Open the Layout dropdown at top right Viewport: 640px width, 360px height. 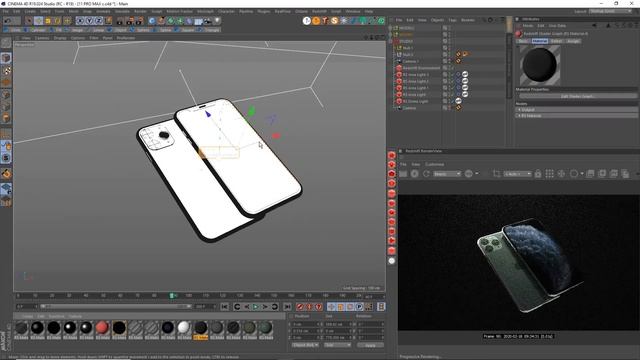[610, 11]
